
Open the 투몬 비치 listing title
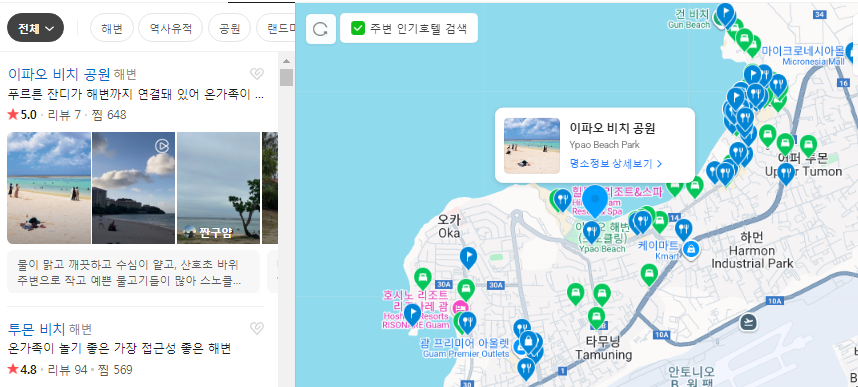coord(37,329)
